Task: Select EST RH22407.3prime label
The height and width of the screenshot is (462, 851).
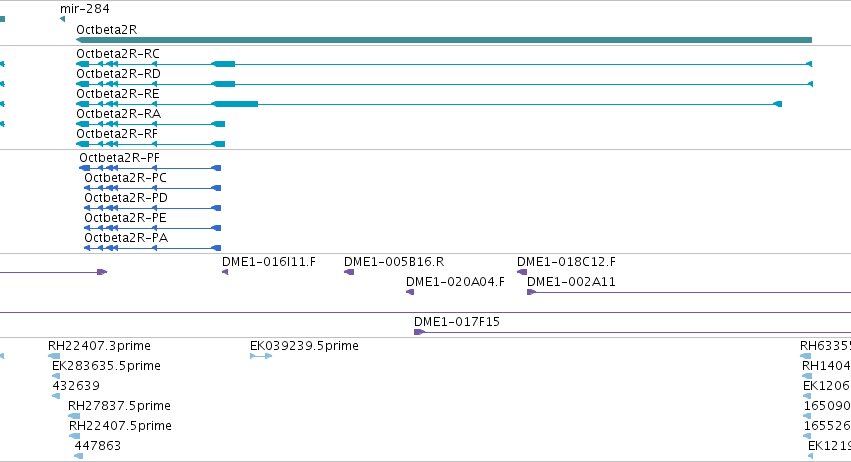Action: tap(99, 346)
